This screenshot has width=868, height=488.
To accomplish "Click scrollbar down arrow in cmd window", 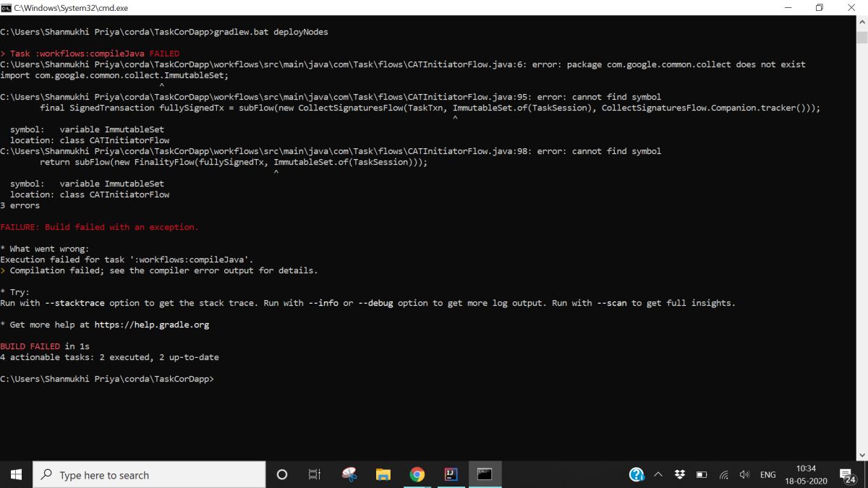I will [861, 455].
